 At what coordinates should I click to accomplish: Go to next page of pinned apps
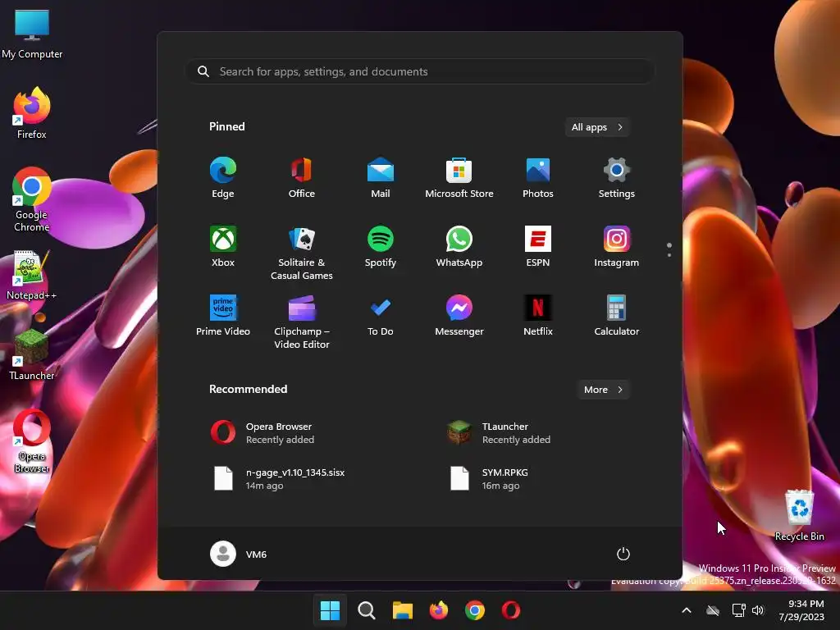[669, 255]
